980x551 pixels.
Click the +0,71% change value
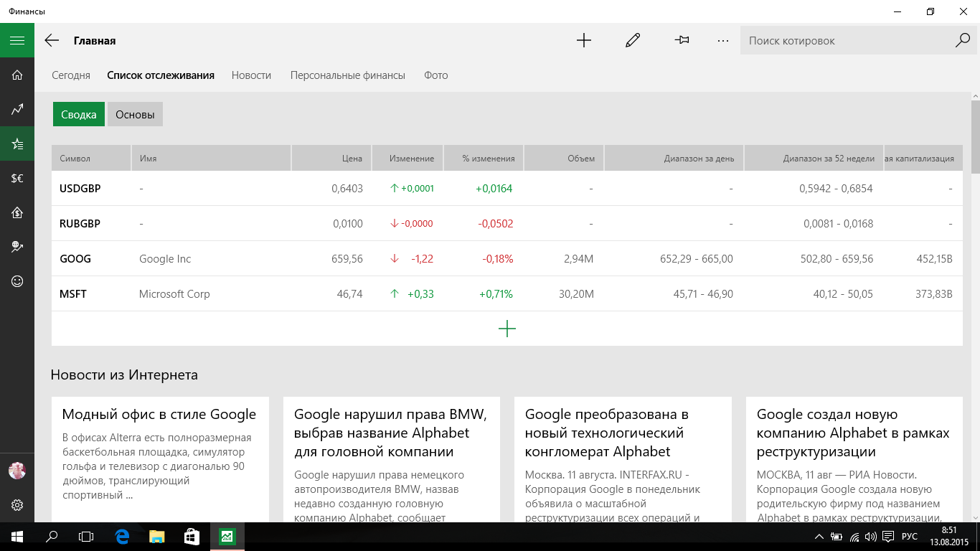coord(494,294)
